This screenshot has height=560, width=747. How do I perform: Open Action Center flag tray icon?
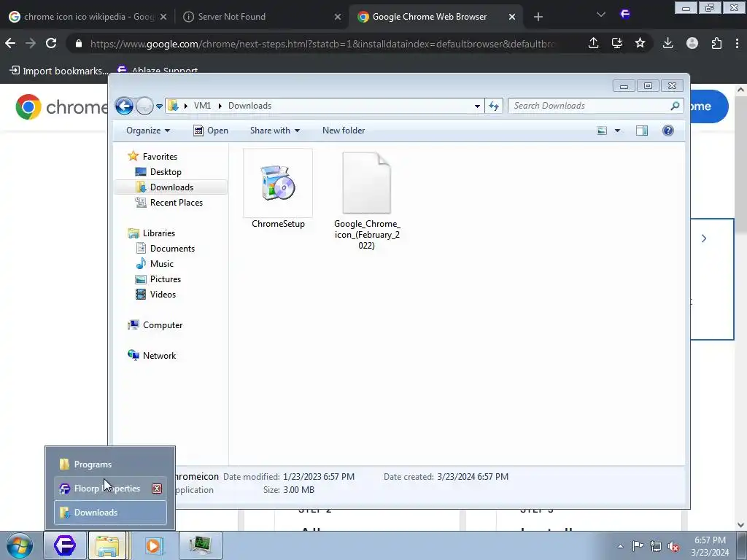tap(638, 546)
